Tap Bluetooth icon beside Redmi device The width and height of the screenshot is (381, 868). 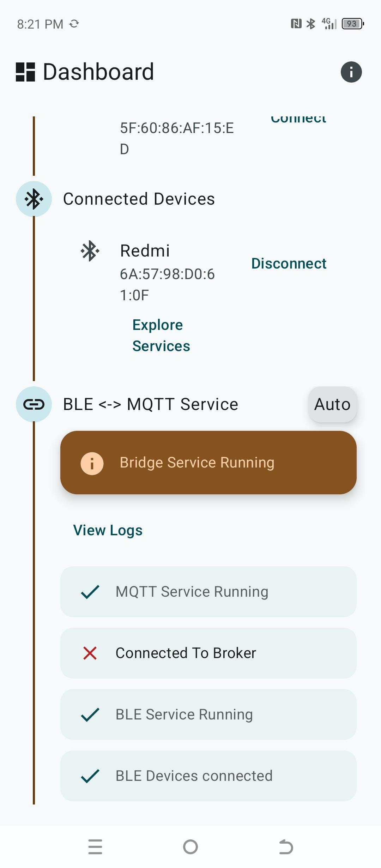pos(90,251)
